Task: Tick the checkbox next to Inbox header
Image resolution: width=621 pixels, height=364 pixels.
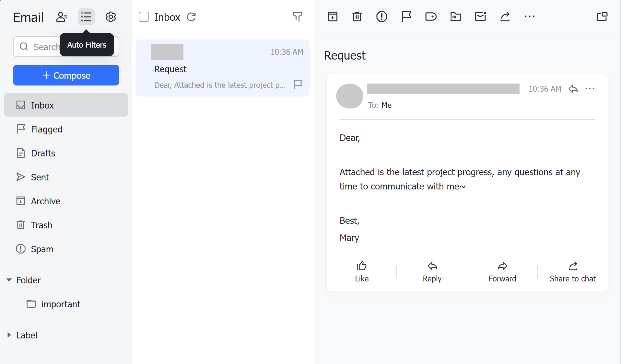Action: point(144,17)
